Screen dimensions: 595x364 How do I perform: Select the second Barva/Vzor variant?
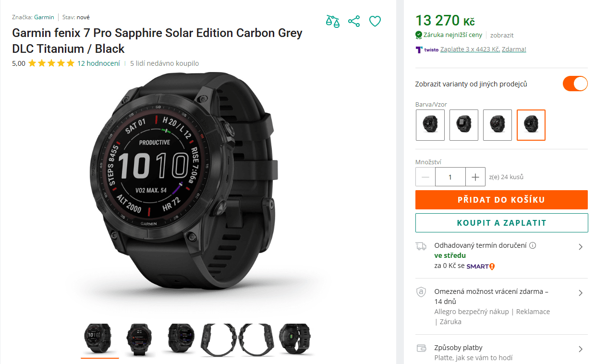[x=463, y=125]
